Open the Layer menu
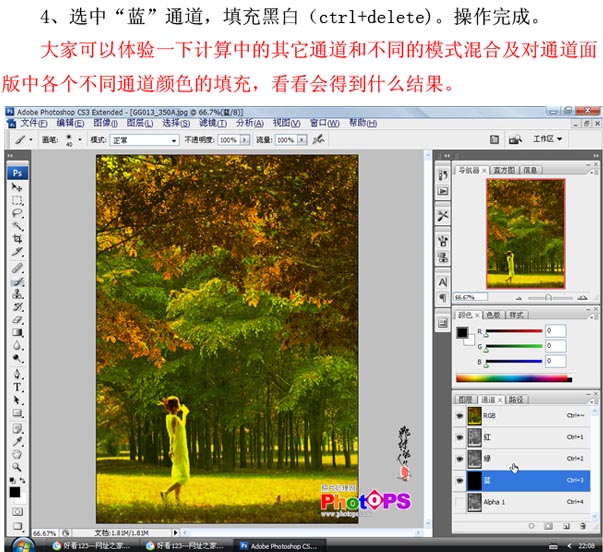 pyautogui.click(x=140, y=123)
